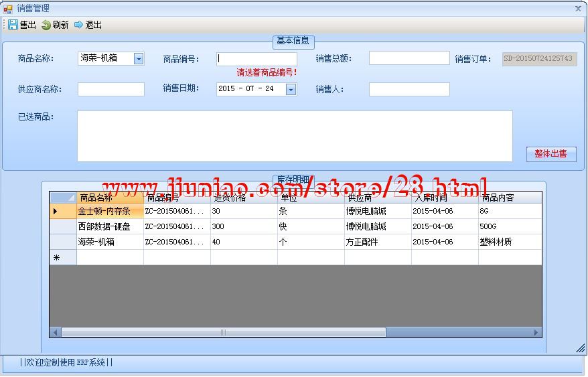Click 入库时间 cell of 海荣-机箱 row
This screenshot has width=588, height=377.
click(445, 242)
